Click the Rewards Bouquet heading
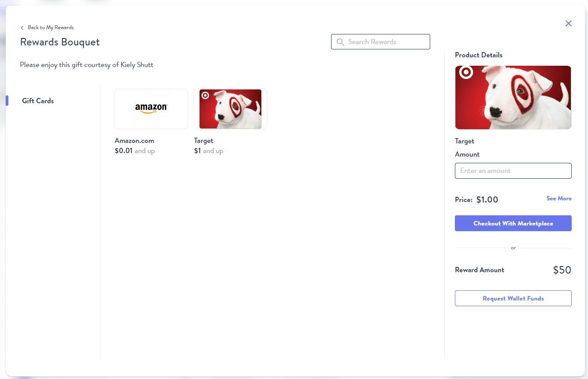Screen dimensions: 588x379 click(x=60, y=42)
